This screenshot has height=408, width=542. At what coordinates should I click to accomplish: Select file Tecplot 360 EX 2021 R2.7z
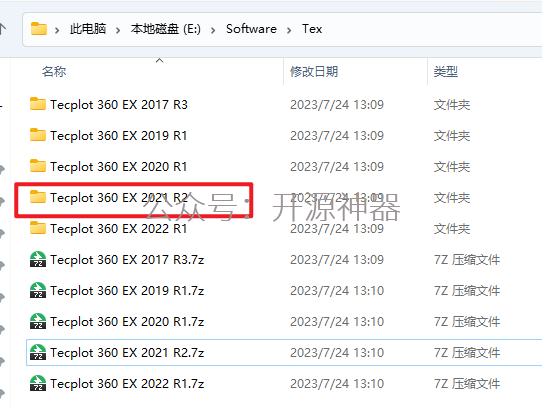[x=127, y=353]
